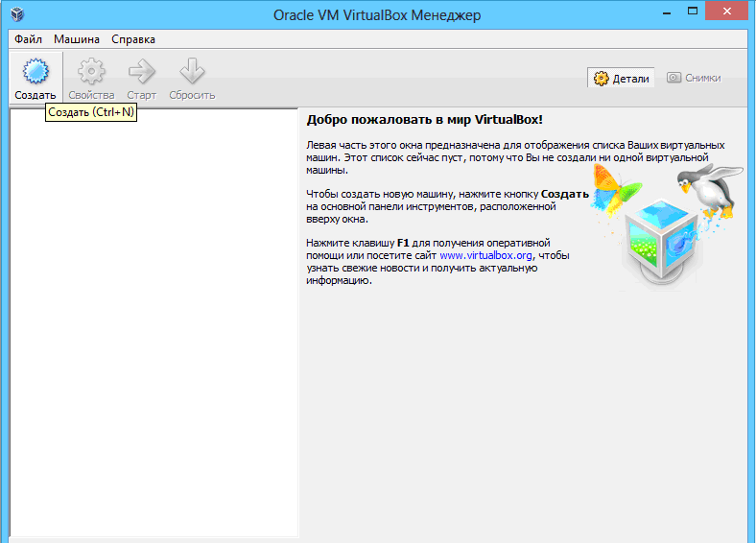Click the Сбросить down-arrow icon
Screen dimensions: 756x543
point(192,71)
